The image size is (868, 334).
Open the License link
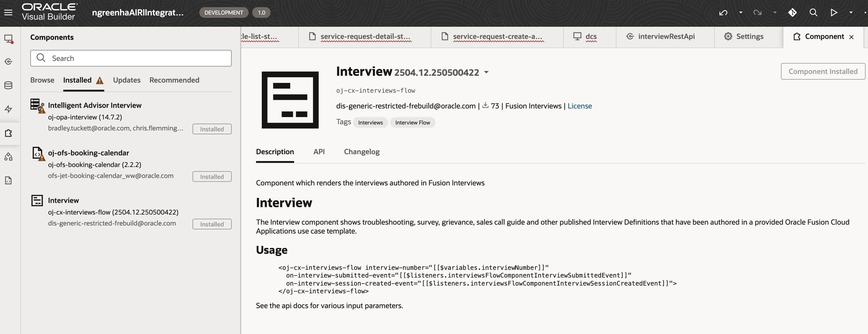click(x=580, y=106)
